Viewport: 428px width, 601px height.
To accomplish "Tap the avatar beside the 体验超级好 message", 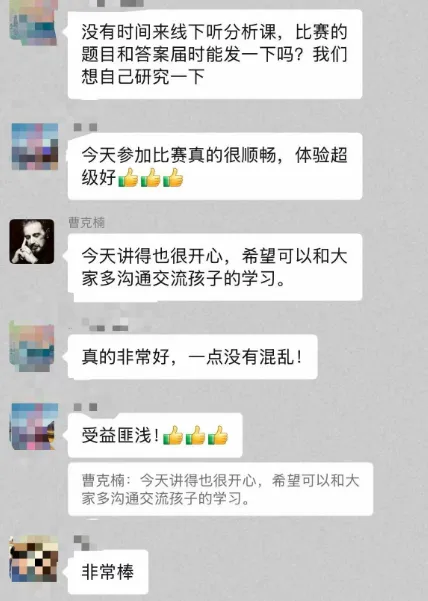I will (x=35, y=146).
